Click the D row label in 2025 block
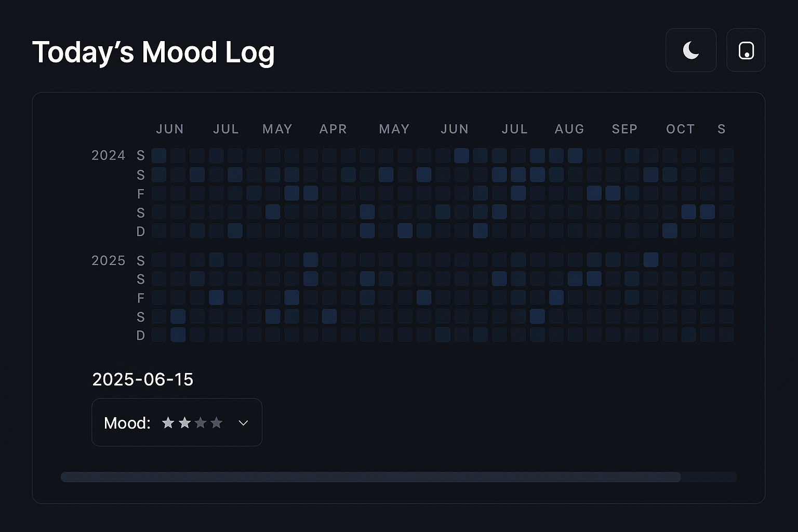 [x=141, y=335]
